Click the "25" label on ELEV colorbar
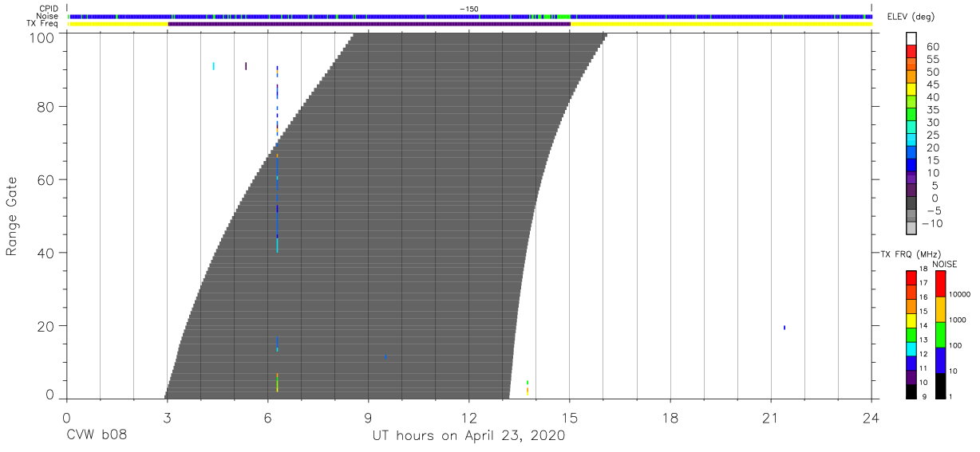Image resolution: width=980 pixels, height=452 pixels. [932, 136]
